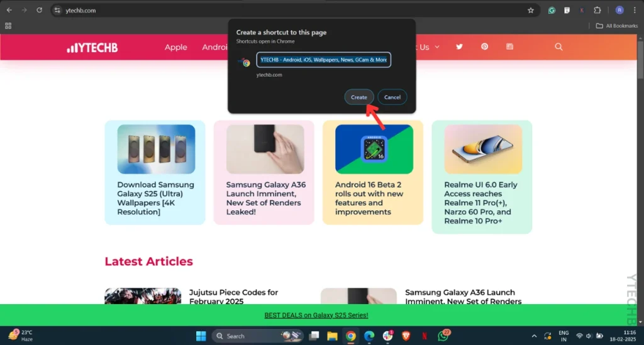Open Android 16 Beta 2 rolls out title
The height and width of the screenshot is (345, 644).
[369, 198]
